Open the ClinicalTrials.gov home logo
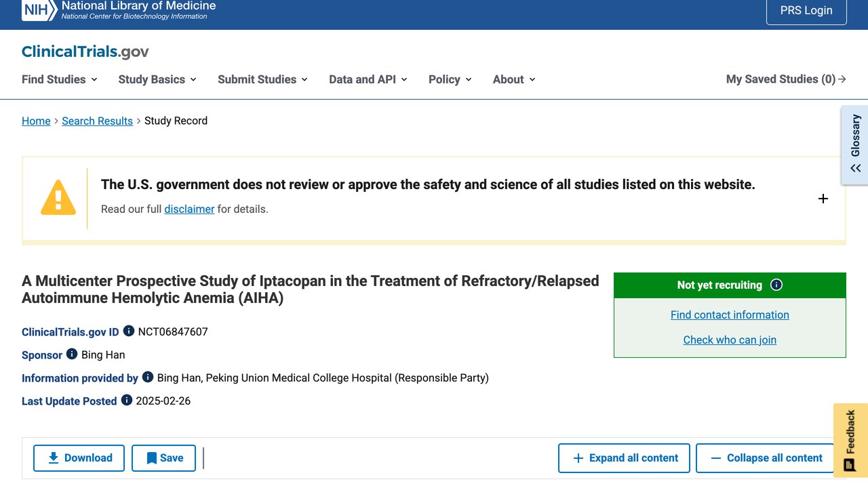 click(85, 52)
